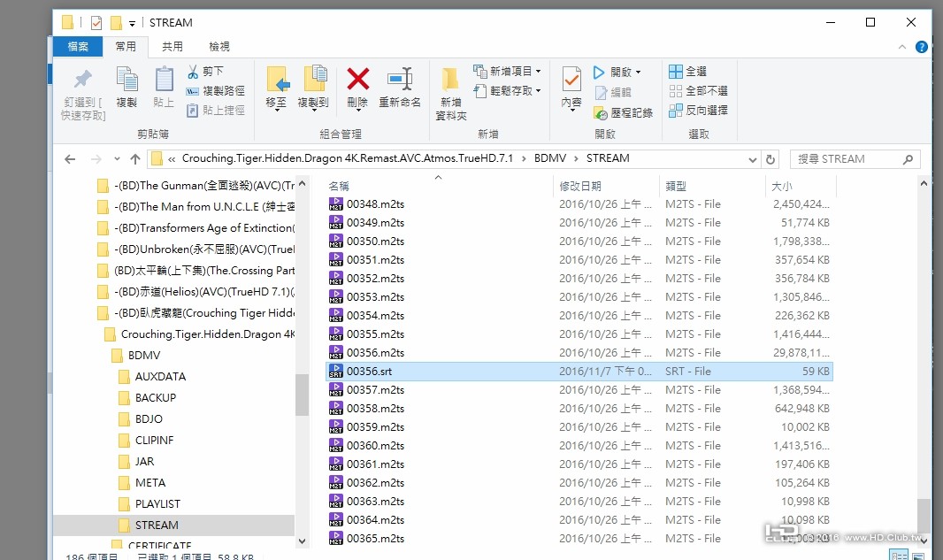The height and width of the screenshot is (560, 943).
Task: Click the properties icon in the title bar
Action: [96, 23]
